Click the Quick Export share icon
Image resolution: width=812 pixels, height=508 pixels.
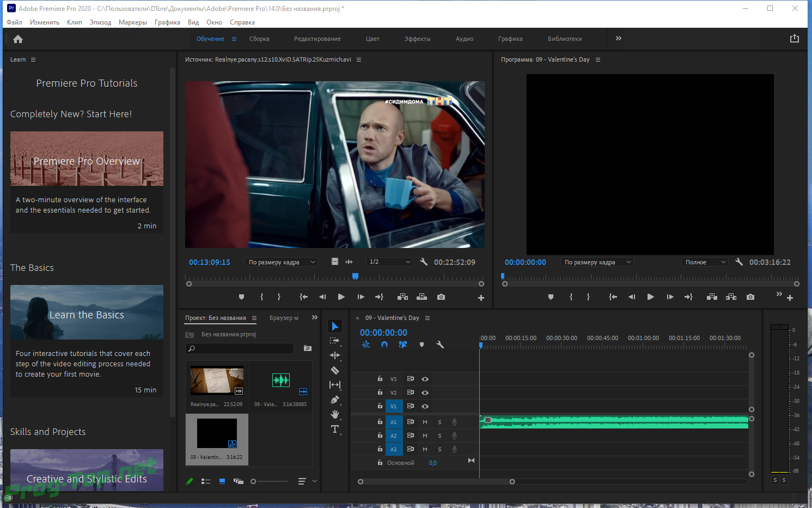795,39
